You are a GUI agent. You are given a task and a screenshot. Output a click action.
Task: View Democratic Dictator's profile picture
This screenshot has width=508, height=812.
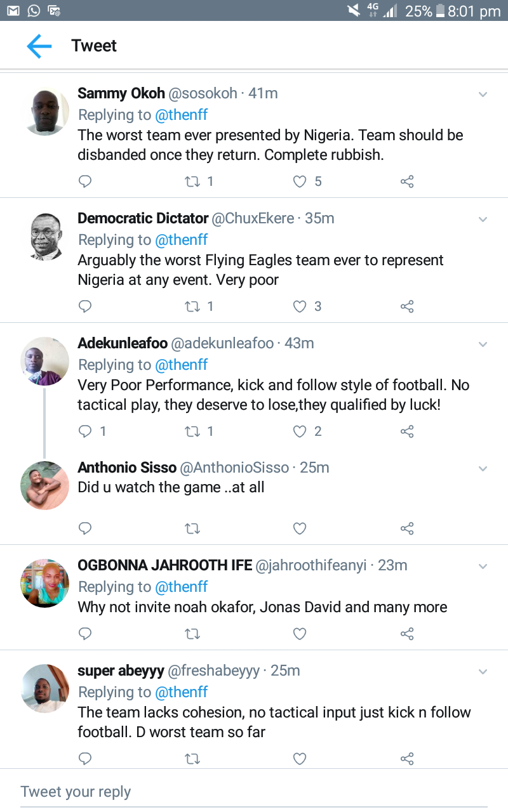pyautogui.click(x=45, y=236)
